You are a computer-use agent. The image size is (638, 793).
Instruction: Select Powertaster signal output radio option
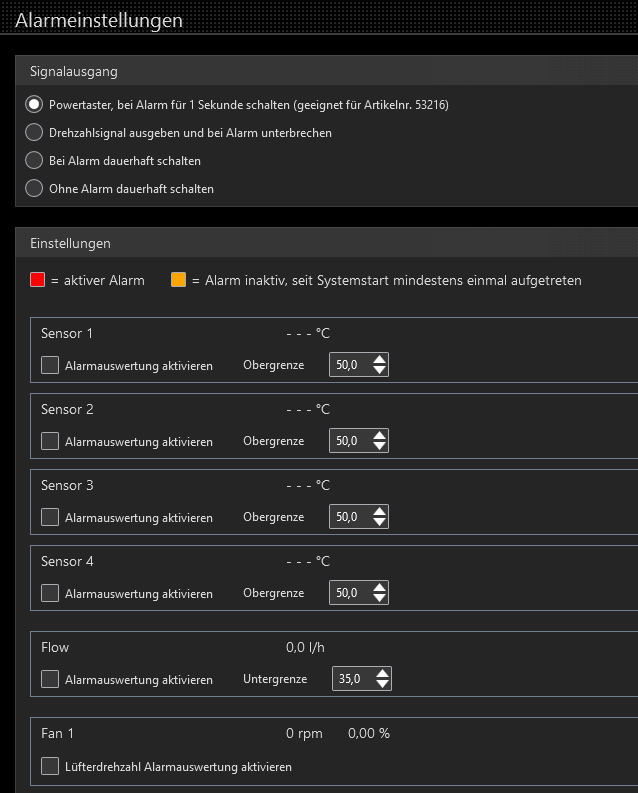[x=34, y=104]
